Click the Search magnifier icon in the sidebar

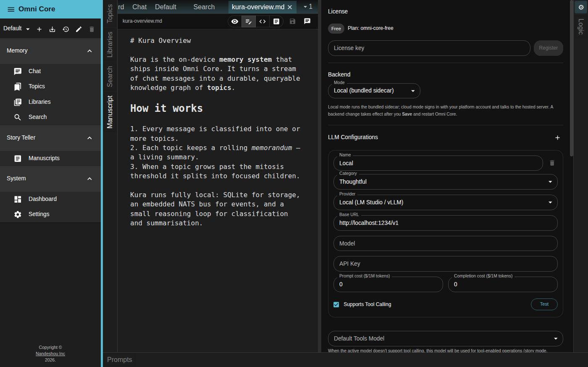tap(18, 117)
